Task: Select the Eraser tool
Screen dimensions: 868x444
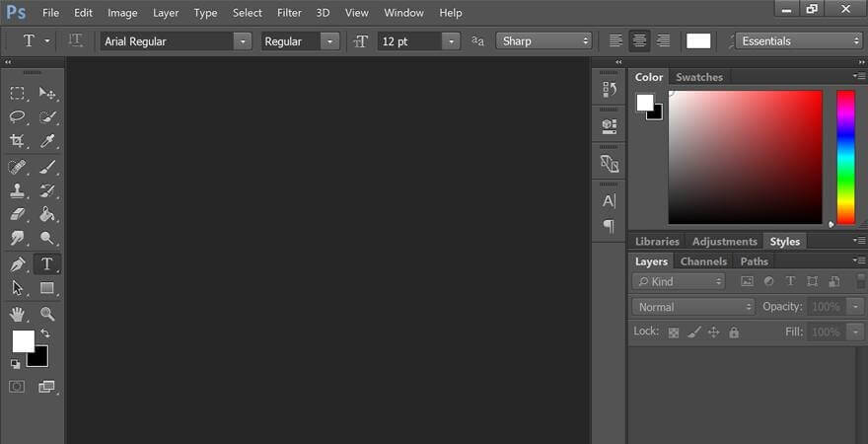Action: pyautogui.click(x=18, y=214)
